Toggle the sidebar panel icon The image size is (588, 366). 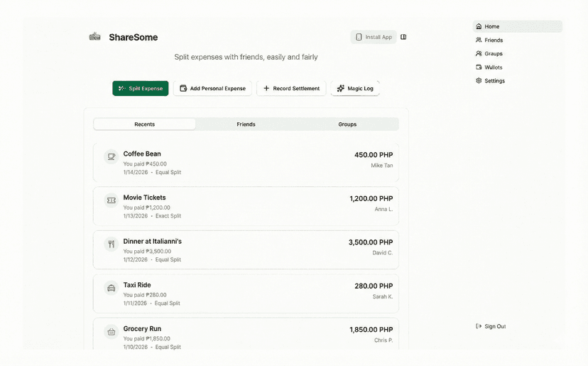[403, 37]
